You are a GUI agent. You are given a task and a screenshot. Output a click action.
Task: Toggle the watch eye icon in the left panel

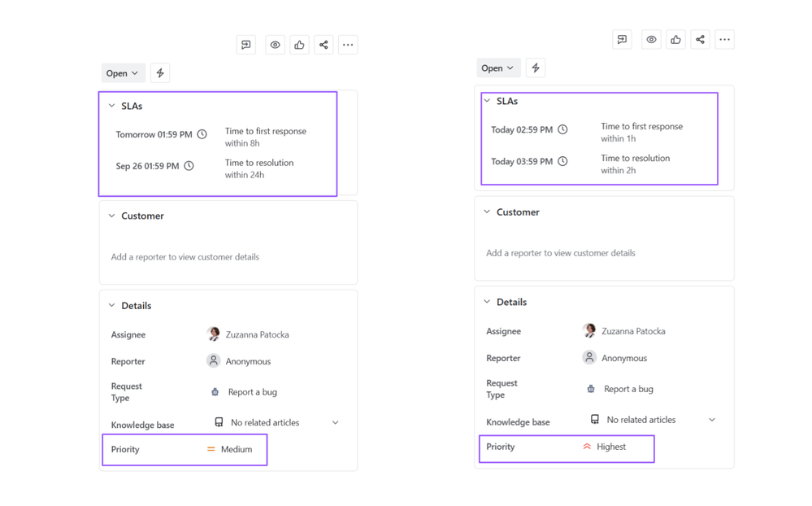[275, 45]
